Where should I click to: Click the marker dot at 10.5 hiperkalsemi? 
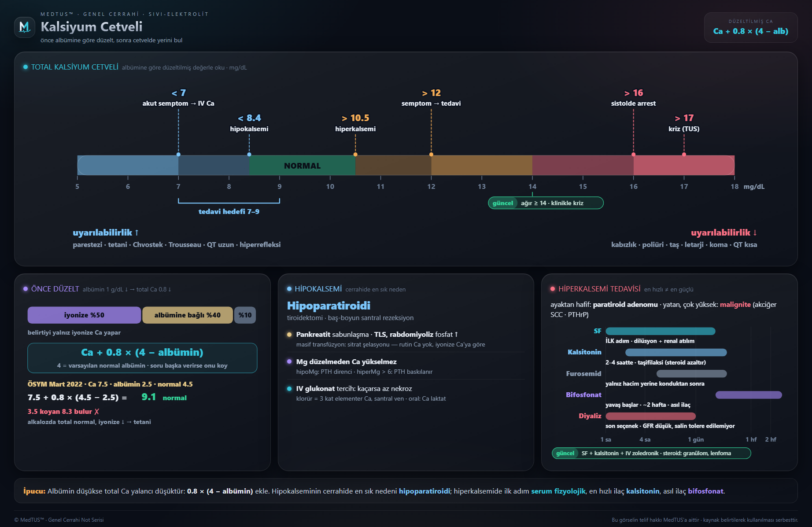click(355, 155)
